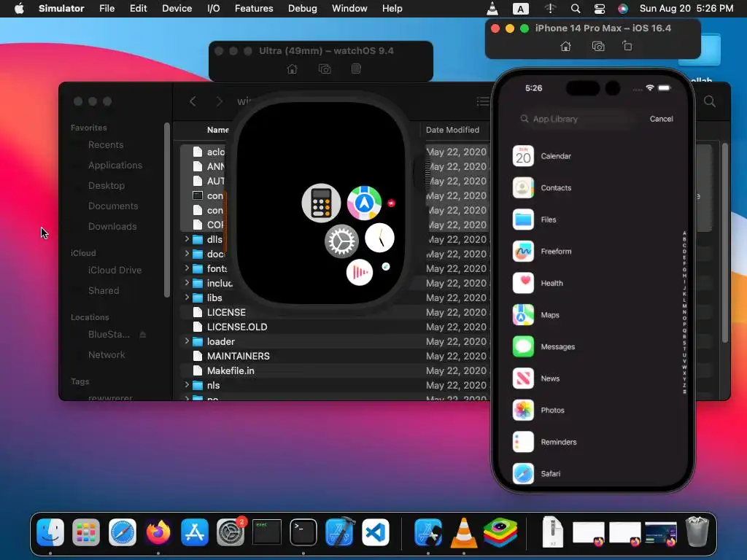Select the LICENSE.OLD file row
This screenshot has height=560, width=747.
pyautogui.click(x=334, y=327)
